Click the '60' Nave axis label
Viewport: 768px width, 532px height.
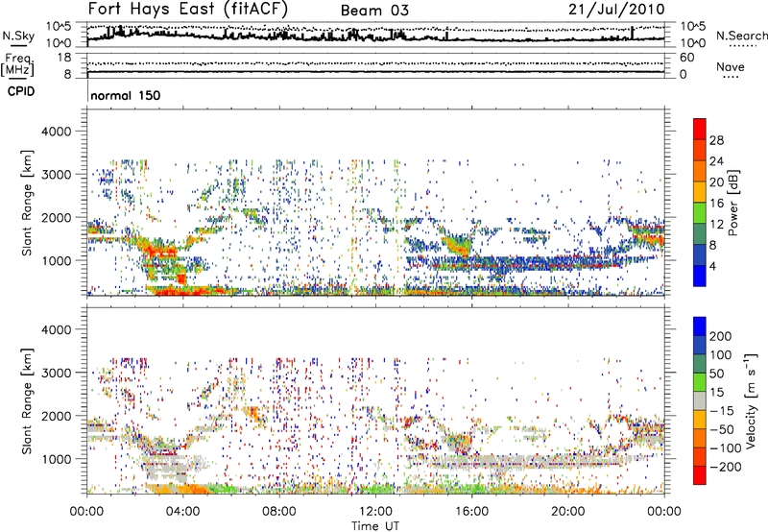[x=687, y=58]
